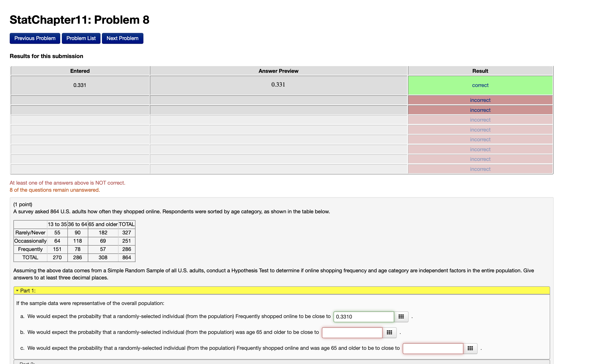
Task: Click the third incorrect result link
Action: pyautogui.click(x=480, y=120)
